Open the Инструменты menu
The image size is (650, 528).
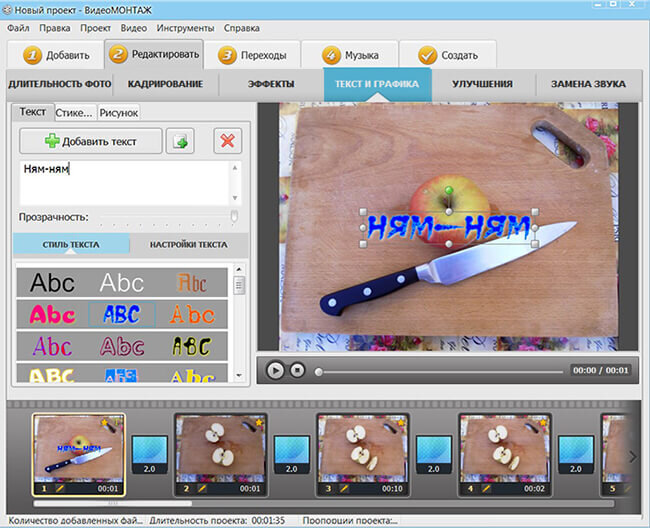(185, 28)
